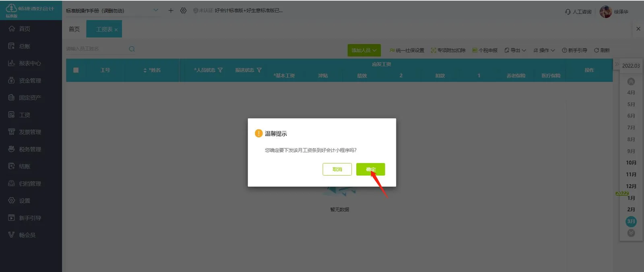Select month 7月
The image size is (644, 272).
point(631,128)
